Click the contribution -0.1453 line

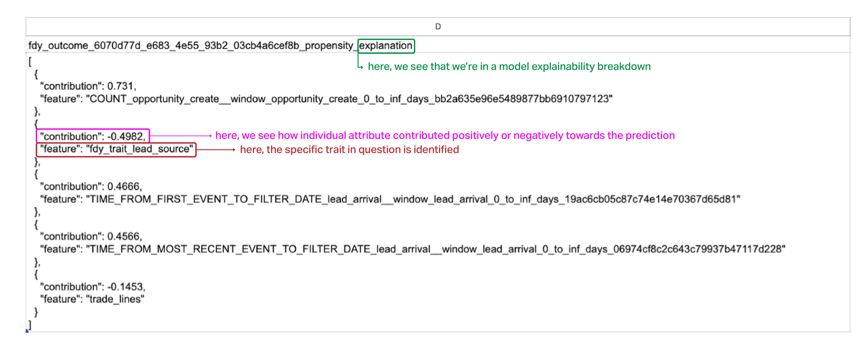pyautogui.click(x=93, y=287)
